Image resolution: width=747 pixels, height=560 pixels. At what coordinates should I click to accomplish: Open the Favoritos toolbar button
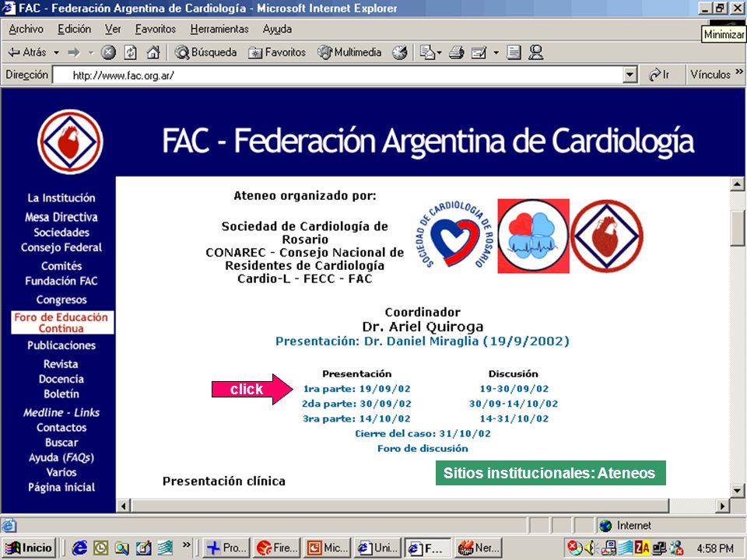(277, 52)
